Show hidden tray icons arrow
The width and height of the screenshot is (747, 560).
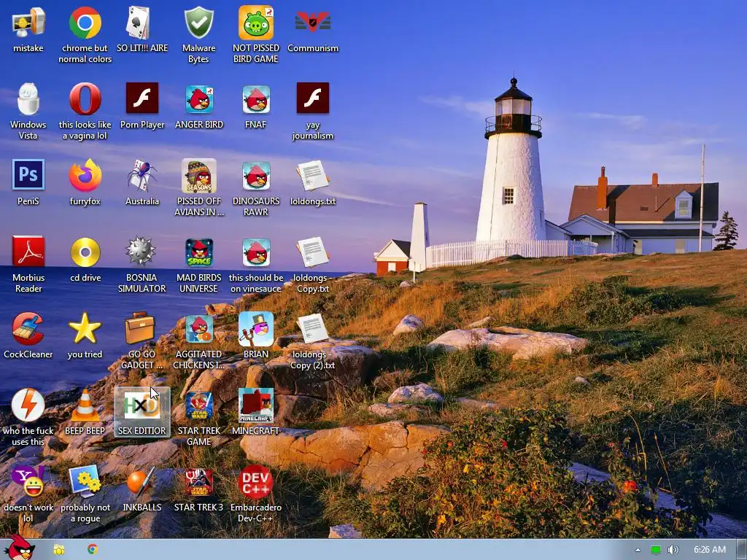[x=638, y=550]
